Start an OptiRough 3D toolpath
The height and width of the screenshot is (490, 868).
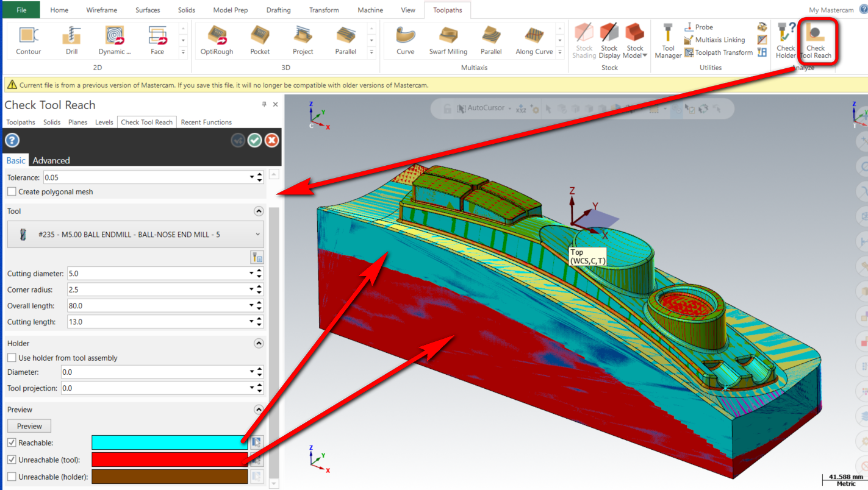(217, 40)
